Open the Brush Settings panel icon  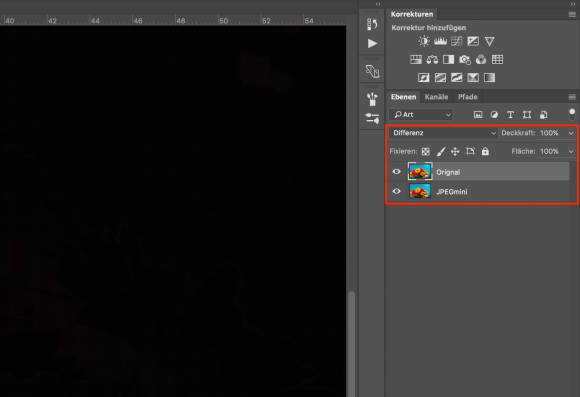(x=372, y=118)
